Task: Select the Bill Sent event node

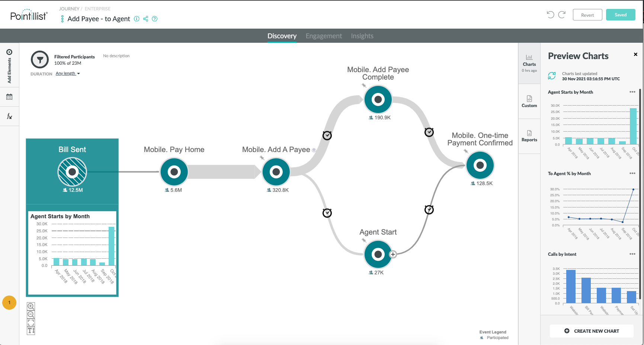Action: click(72, 172)
